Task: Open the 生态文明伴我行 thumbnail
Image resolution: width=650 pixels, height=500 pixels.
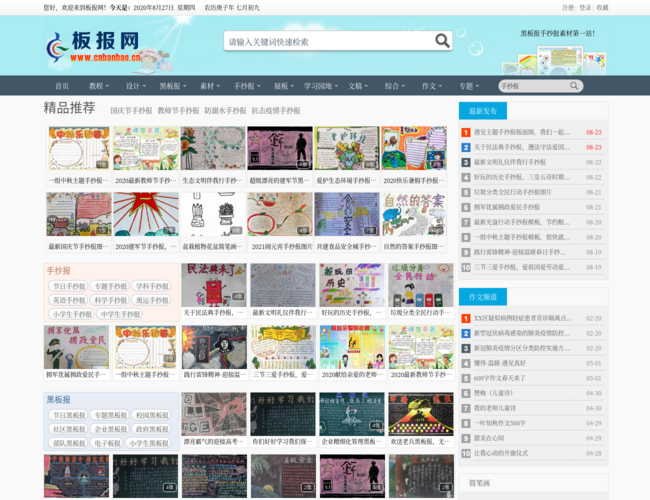Action: tap(213, 148)
